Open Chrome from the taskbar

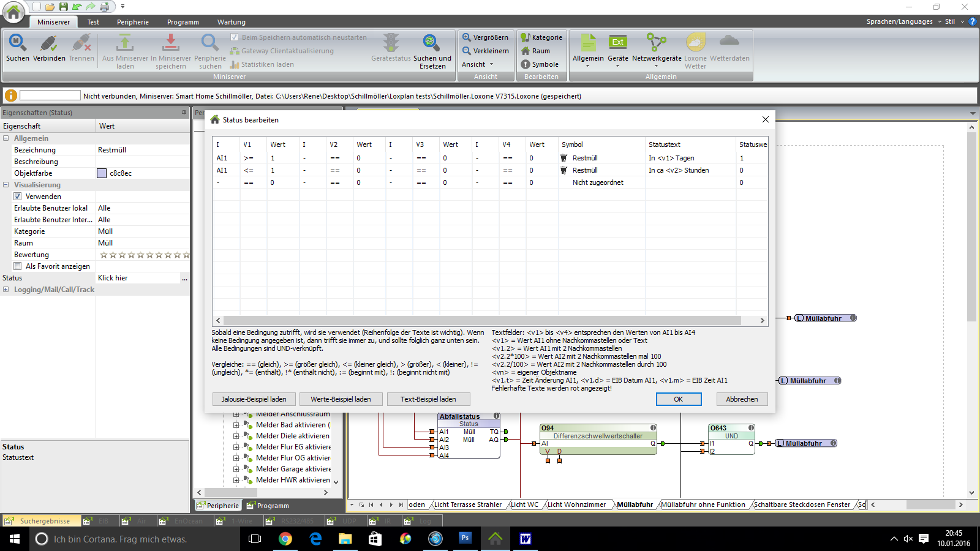pyautogui.click(x=285, y=539)
